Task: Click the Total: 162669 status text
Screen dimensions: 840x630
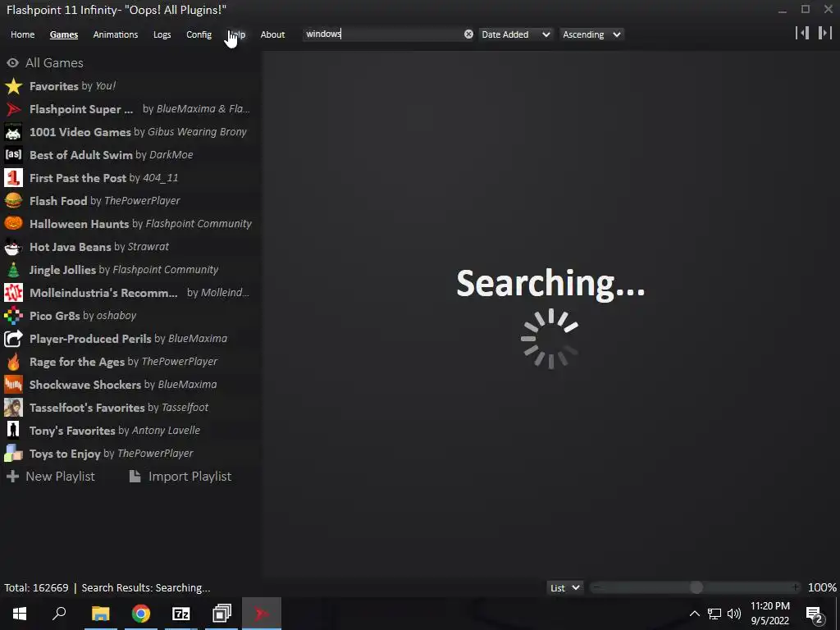Action: 36,587
